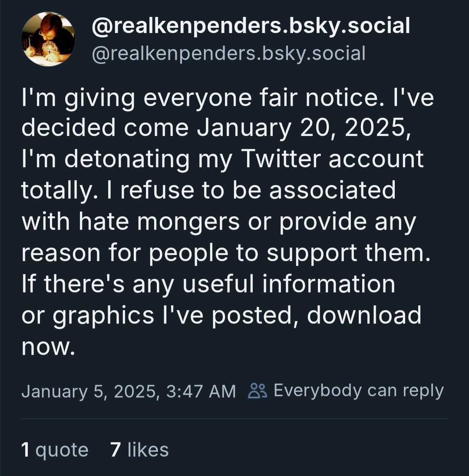
Task: Open the bold @realkenpenders.bsky.social display name
Action: tap(251, 26)
